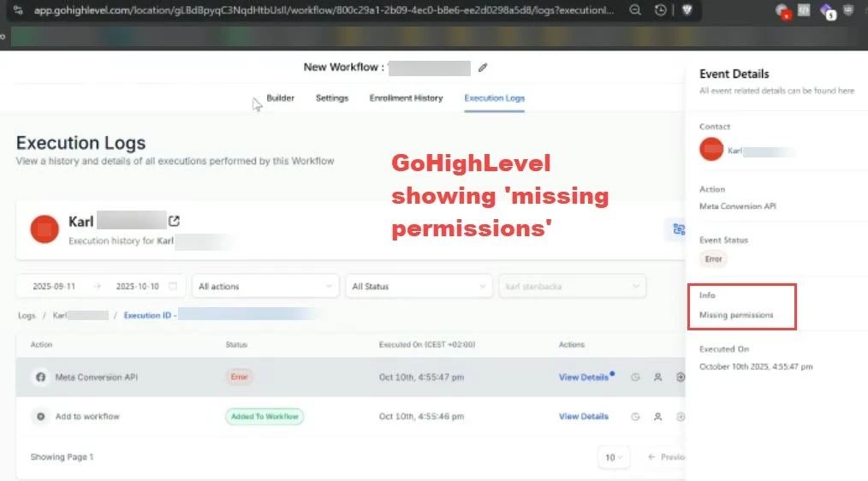The height and width of the screenshot is (481, 868).
Task: Click the site settings icon left of URL
Action: click(18, 10)
